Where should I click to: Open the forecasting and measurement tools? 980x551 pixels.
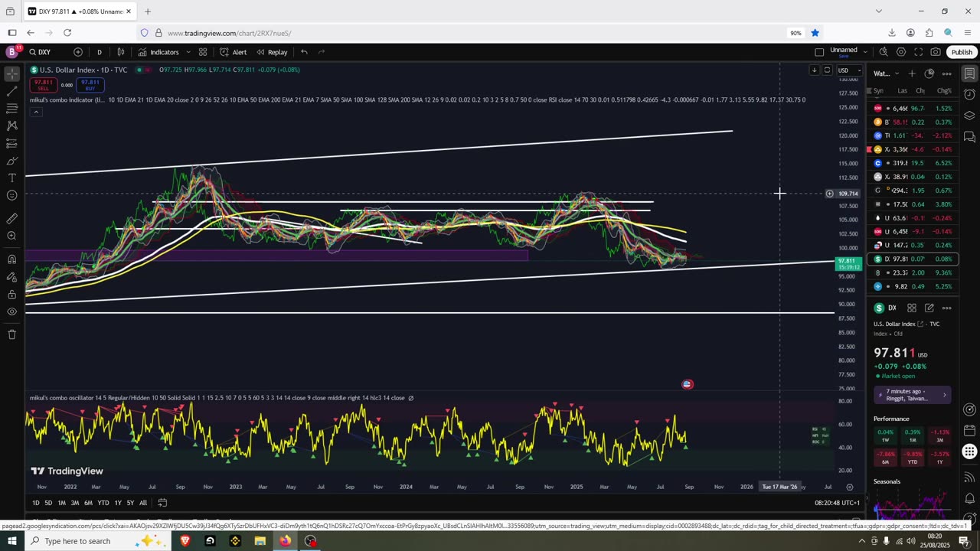(x=11, y=143)
